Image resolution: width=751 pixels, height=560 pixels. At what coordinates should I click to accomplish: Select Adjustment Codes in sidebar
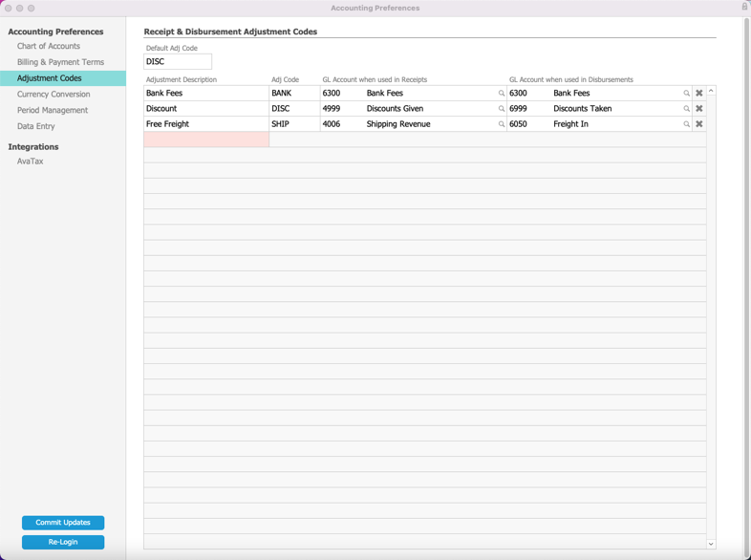pyautogui.click(x=63, y=78)
